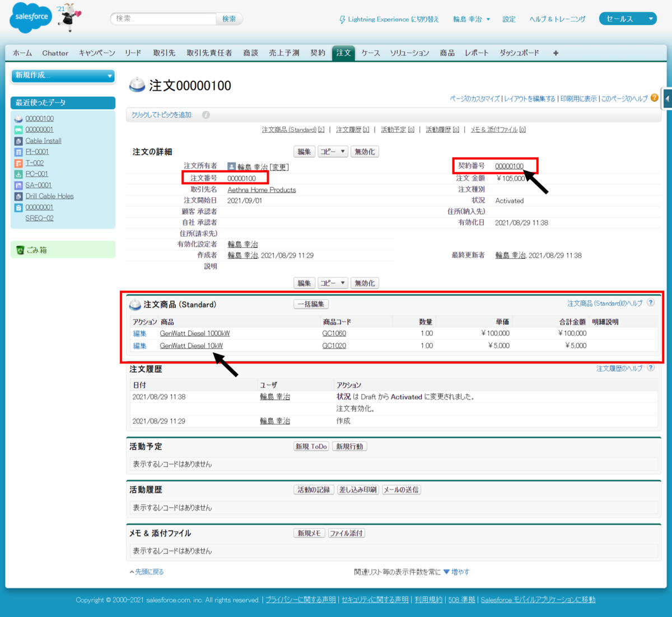The image size is (672, 617).
Task: Click the 新規行動 button
Action: 350,447
